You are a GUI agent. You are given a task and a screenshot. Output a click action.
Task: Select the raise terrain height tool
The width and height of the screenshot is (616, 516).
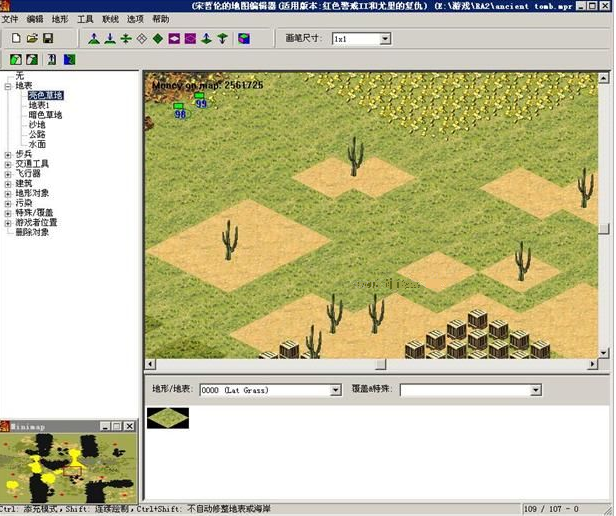tap(94, 39)
